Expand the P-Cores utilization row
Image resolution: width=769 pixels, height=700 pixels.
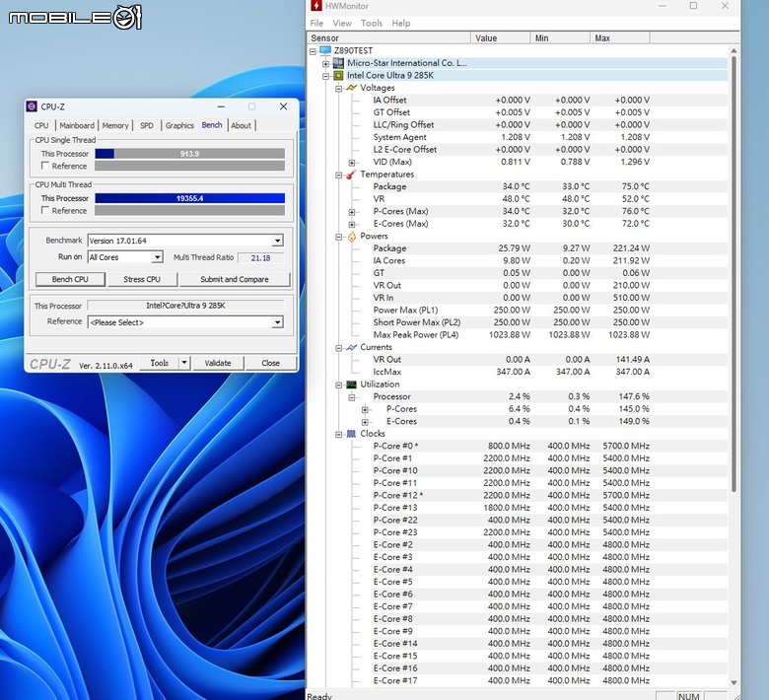click(365, 409)
